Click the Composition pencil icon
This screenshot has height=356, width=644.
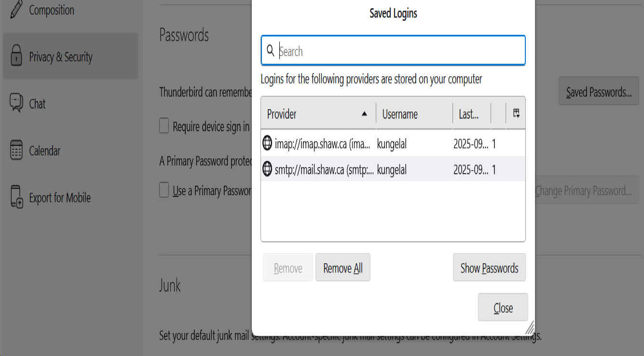click(16, 10)
